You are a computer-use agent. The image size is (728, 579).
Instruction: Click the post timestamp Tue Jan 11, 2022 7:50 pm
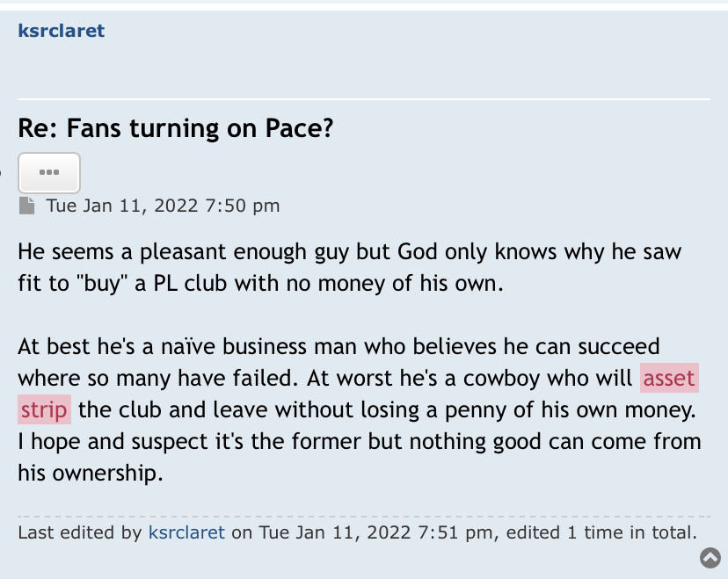(163, 206)
